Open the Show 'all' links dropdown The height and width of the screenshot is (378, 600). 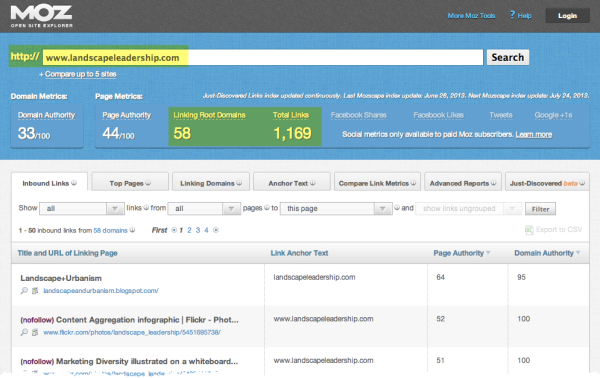(x=82, y=209)
